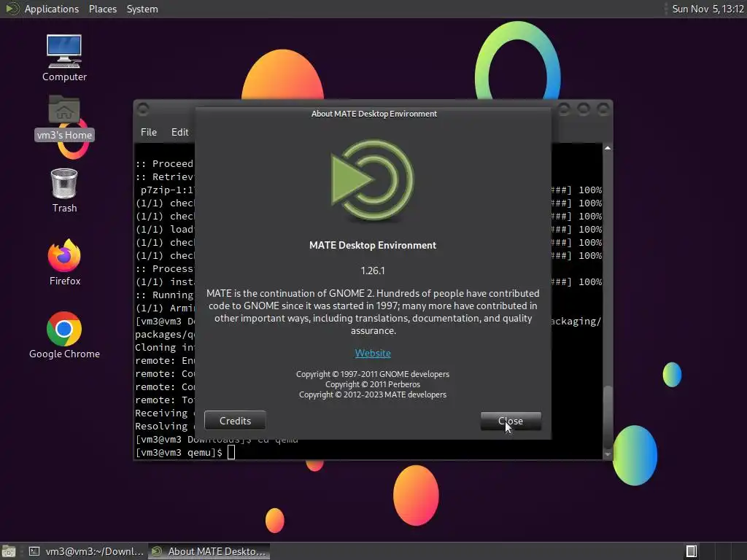Open the System menu

(x=142, y=9)
